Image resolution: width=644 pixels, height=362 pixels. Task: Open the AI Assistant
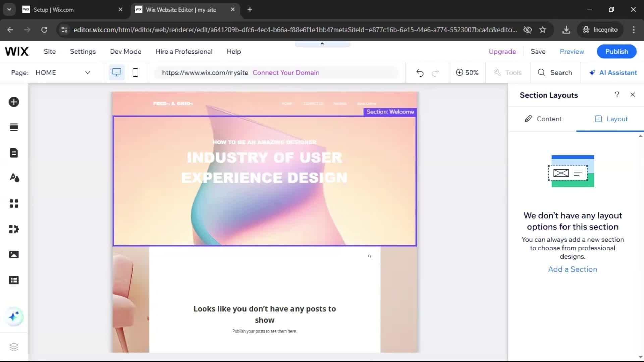coord(613,73)
